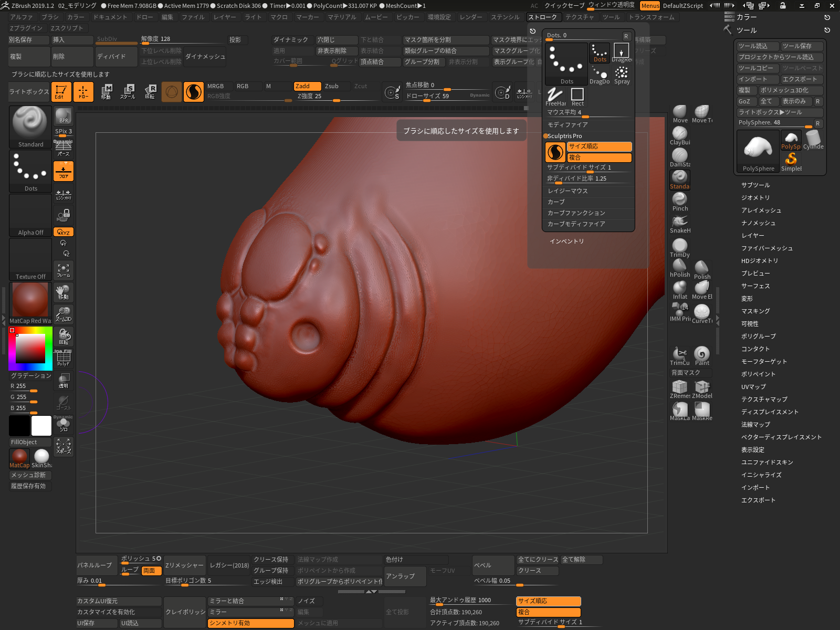Image resolution: width=840 pixels, height=630 pixels.
Task: Open the 環境設定 menu
Action: point(439,17)
